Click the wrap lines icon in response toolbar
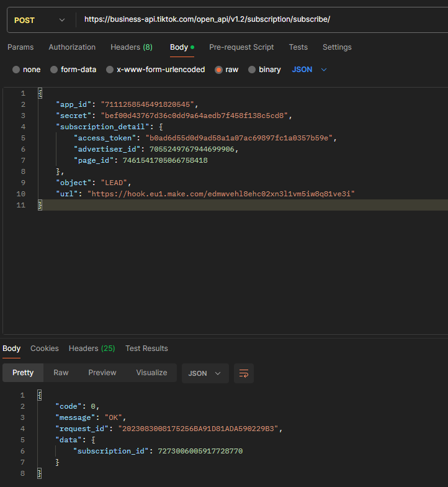 (x=244, y=373)
